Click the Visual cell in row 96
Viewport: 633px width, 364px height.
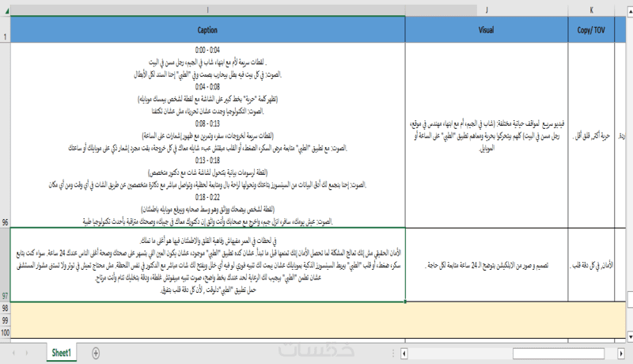tap(487, 135)
